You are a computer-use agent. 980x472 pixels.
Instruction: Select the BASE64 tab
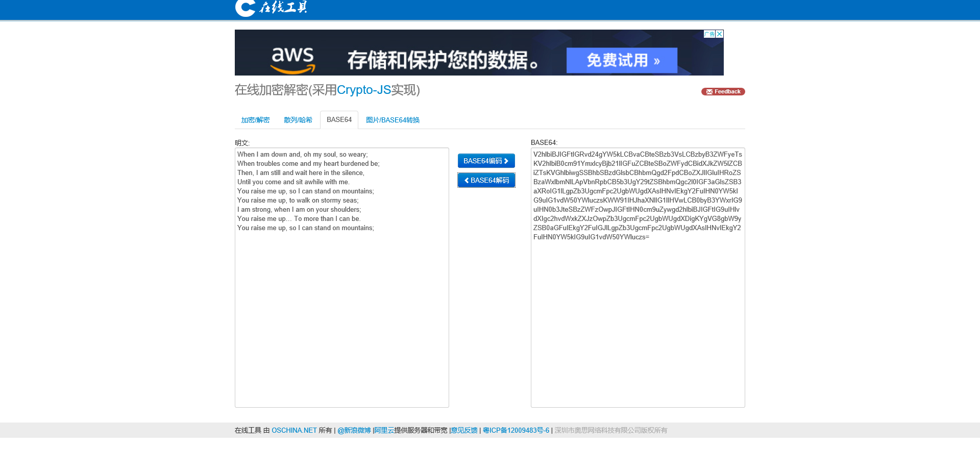[x=339, y=120]
